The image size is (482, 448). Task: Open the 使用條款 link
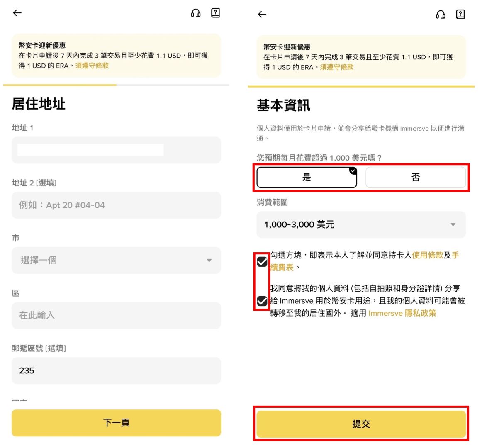[x=427, y=255]
